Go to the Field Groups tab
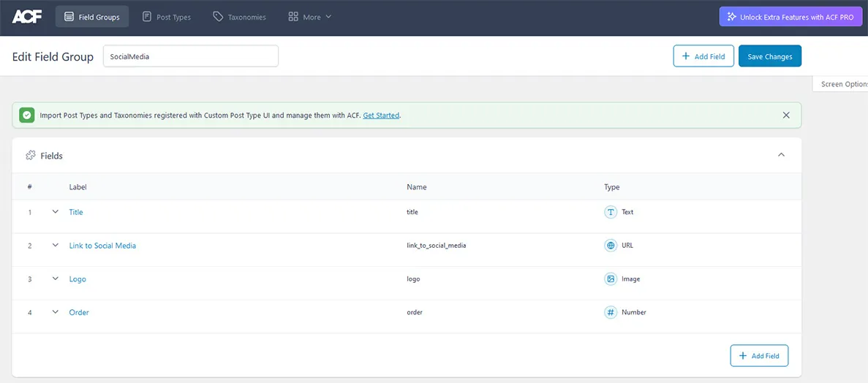This screenshot has width=868, height=383. coord(92,17)
